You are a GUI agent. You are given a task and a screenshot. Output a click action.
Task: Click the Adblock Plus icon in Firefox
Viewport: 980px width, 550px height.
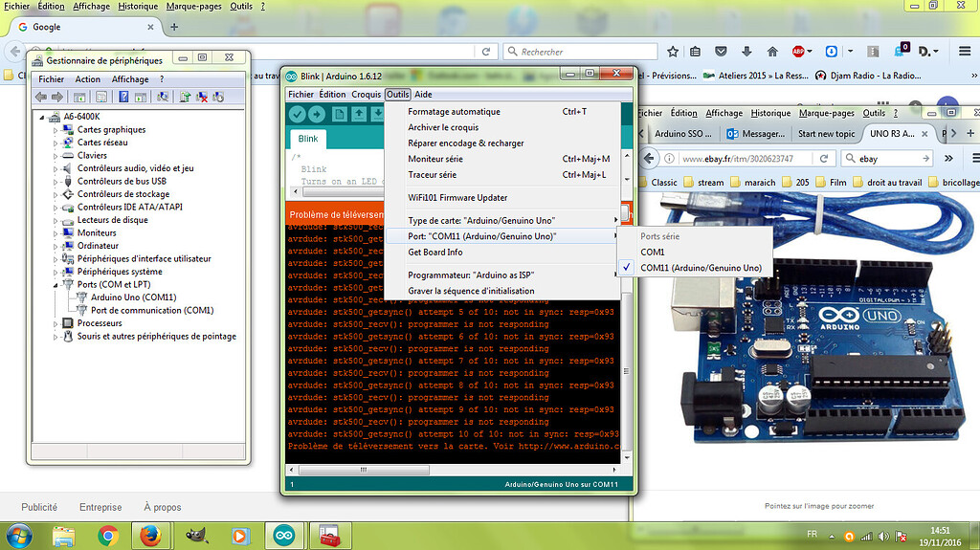(x=797, y=52)
